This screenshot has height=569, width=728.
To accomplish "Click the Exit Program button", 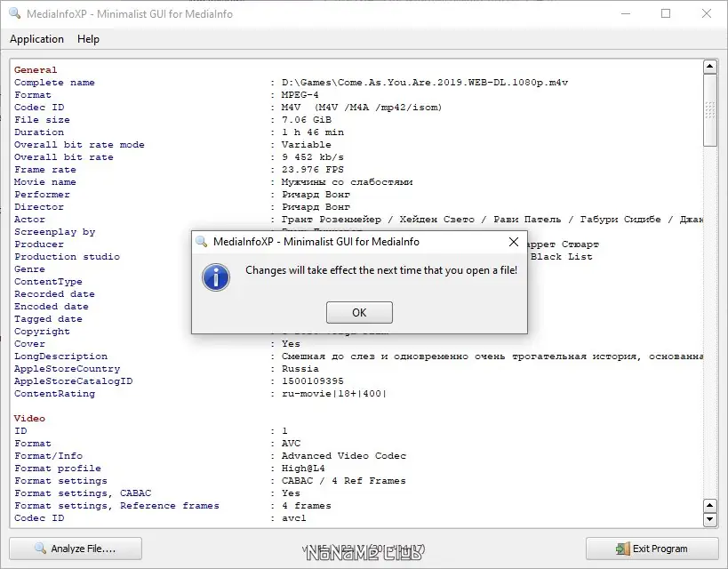I will coord(652,549).
